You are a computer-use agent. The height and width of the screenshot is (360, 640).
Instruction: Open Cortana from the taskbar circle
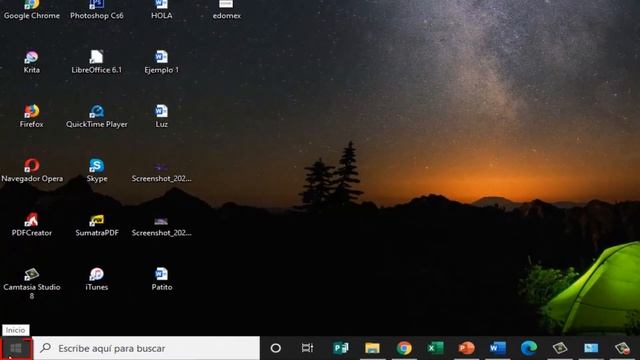[x=276, y=348]
